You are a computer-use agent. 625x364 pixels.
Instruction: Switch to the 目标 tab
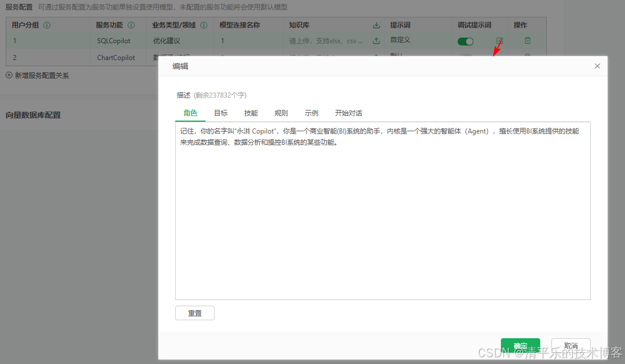(x=221, y=113)
